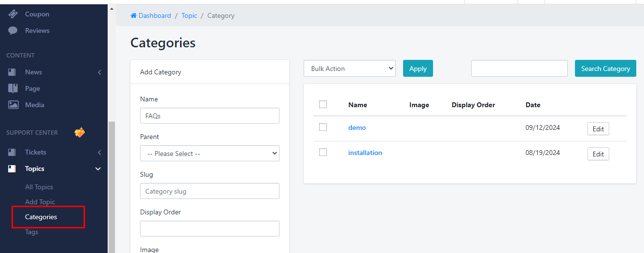Open the Bulk Action dropdown
Viewport: 644px width, 253px height.
point(350,69)
